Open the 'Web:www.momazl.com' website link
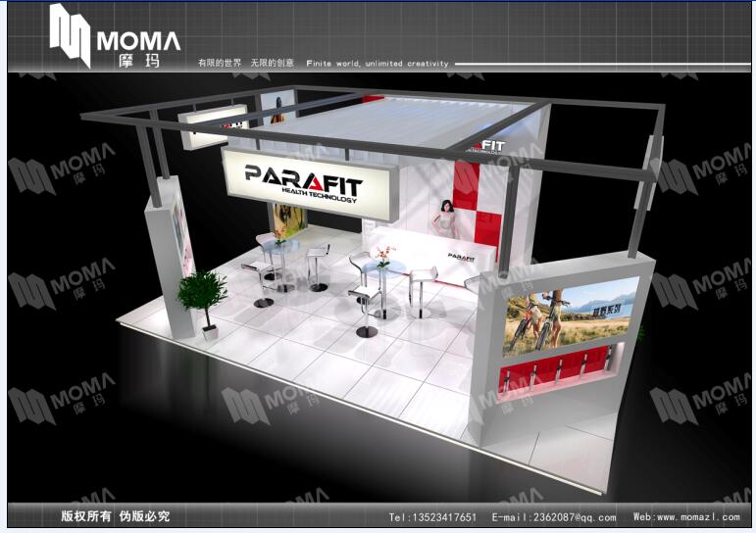 pyautogui.click(x=686, y=516)
